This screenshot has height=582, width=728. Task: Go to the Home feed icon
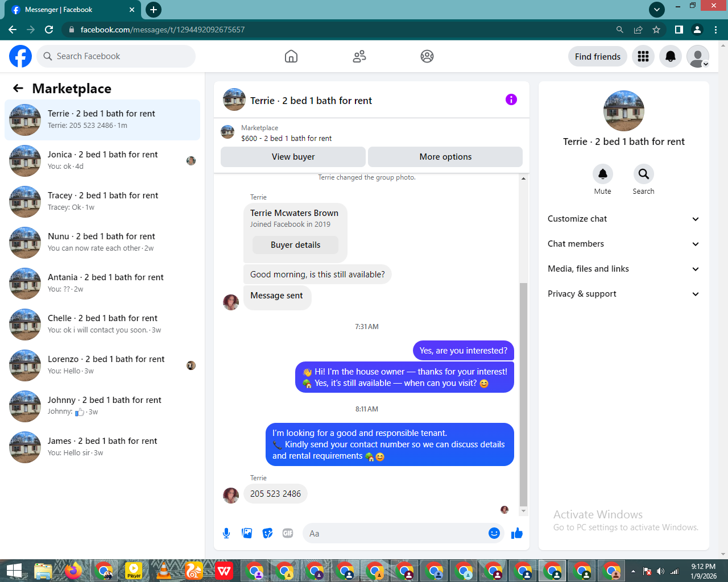tap(291, 56)
